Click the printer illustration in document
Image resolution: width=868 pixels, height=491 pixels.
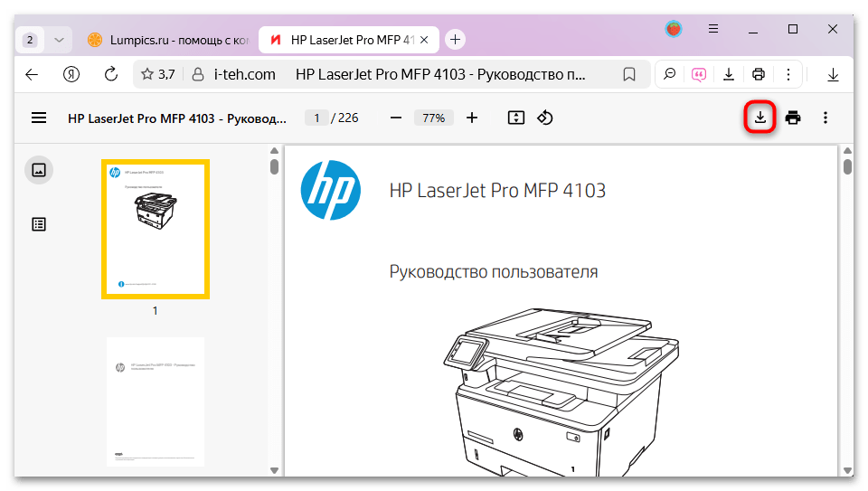click(x=561, y=392)
